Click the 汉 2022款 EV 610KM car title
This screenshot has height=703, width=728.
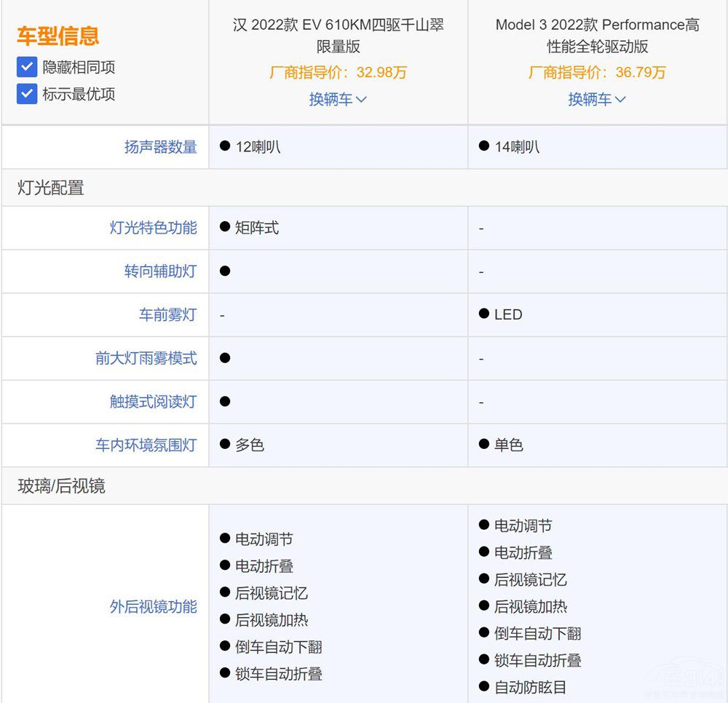tap(338, 36)
